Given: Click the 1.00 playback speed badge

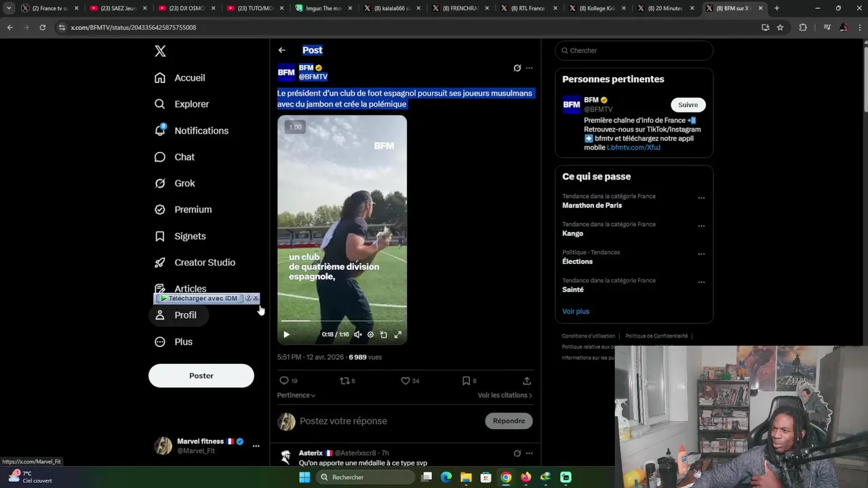Looking at the screenshot, I should (295, 127).
